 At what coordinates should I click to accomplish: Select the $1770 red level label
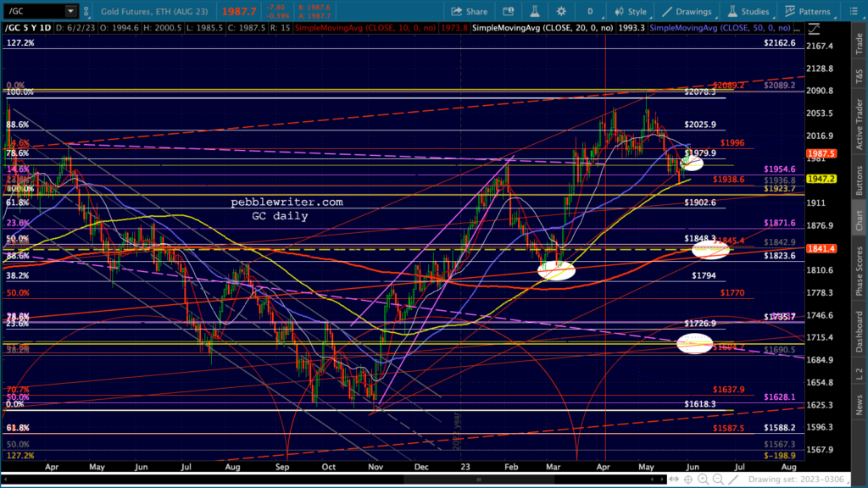click(x=732, y=292)
